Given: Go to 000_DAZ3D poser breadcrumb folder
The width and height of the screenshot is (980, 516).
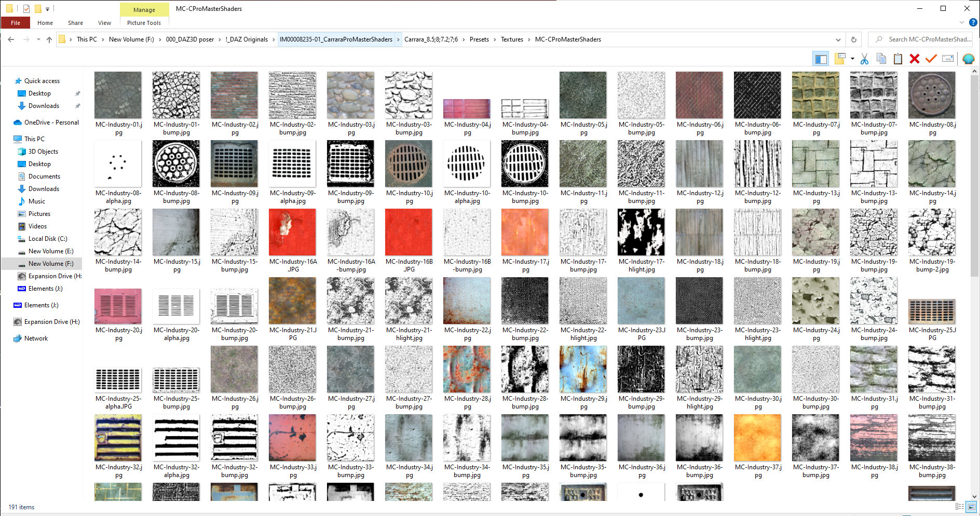Looking at the screenshot, I should click(x=190, y=39).
